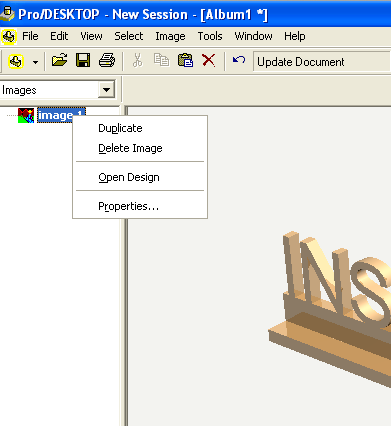Open the Tools menu

point(210,36)
